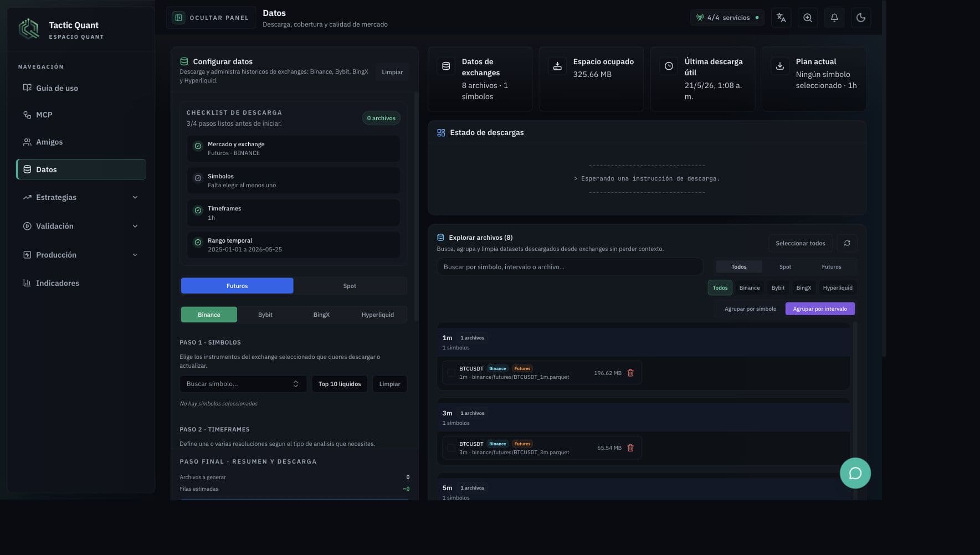Choose Bybit as download exchange
980x555 pixels.
tap(265, 315)
